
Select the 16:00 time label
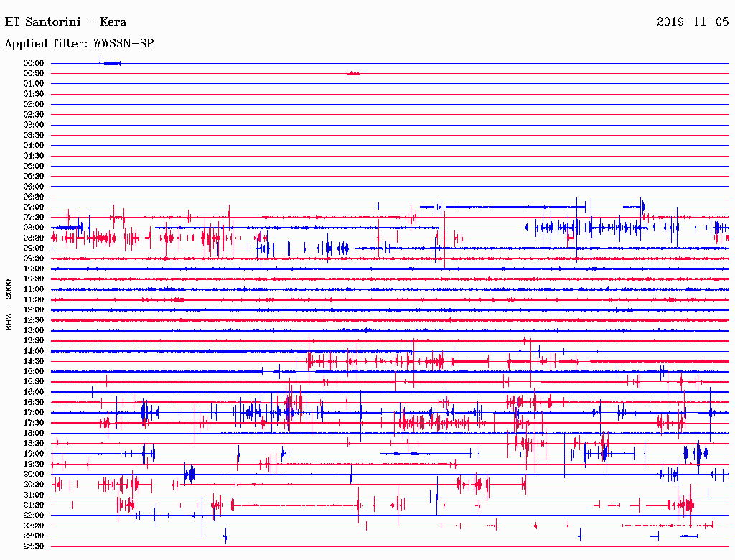tap(33, 392)
